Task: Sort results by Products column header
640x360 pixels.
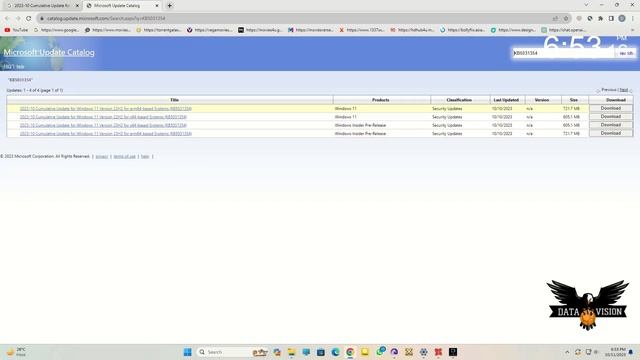Action: 381,100
